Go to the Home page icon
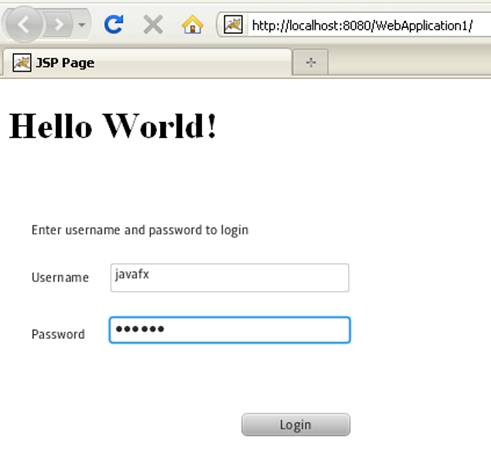Image resolution: width=491 pixels, height=464 pixels. [192, 24]
